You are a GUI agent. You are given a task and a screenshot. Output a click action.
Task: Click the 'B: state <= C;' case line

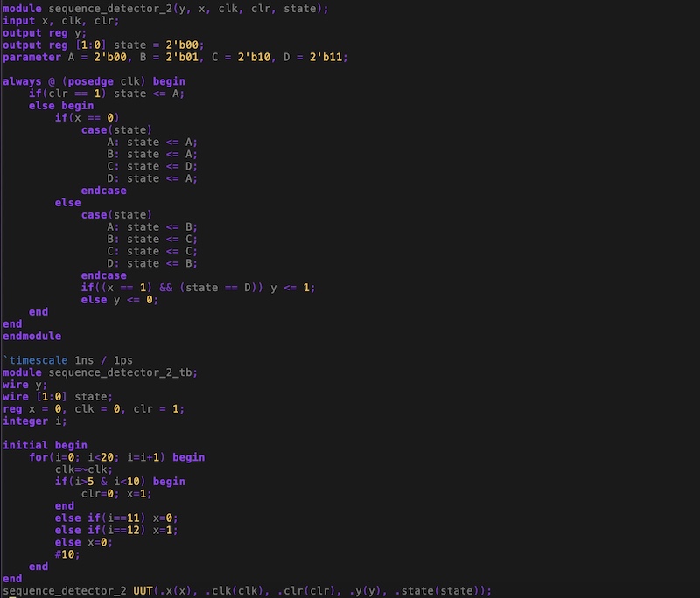click(152, 239)
